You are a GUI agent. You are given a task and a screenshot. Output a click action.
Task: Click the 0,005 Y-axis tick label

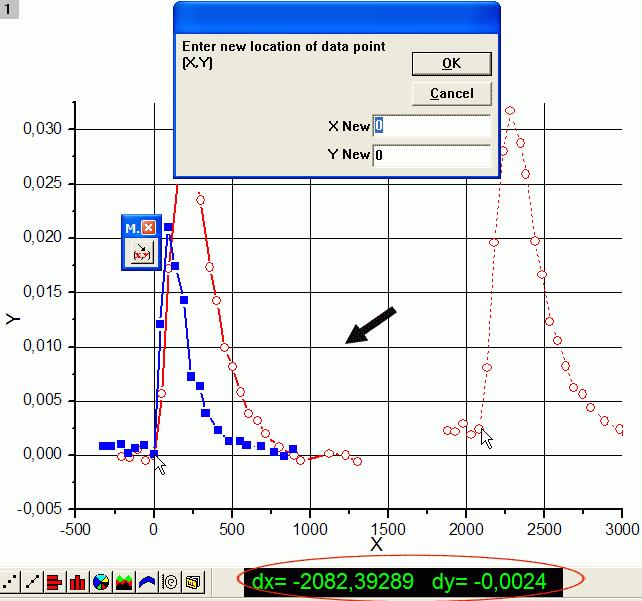[42, 400]
